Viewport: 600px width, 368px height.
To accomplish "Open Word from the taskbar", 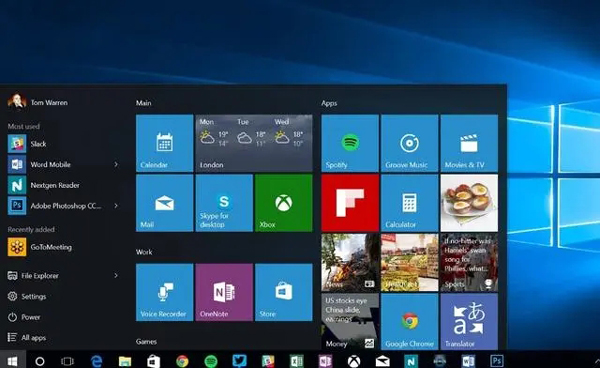I will 468,361.
